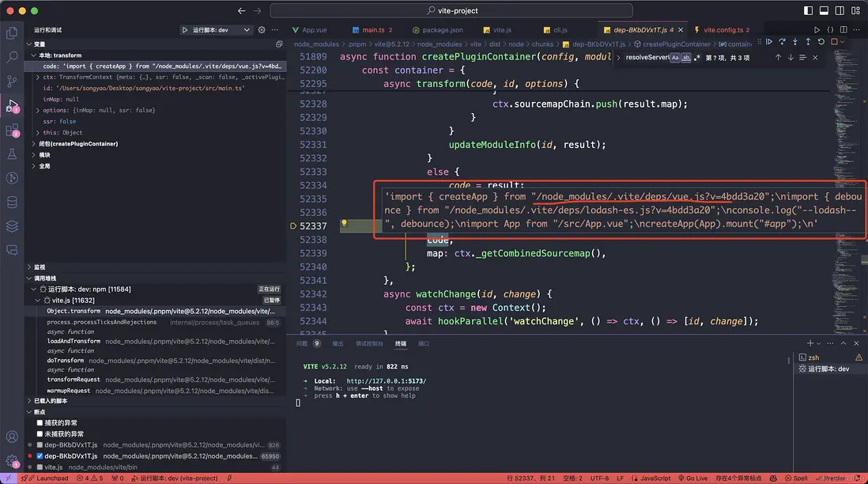Open the local http://127.0.0.1:5173/ link

coord(386,381)
